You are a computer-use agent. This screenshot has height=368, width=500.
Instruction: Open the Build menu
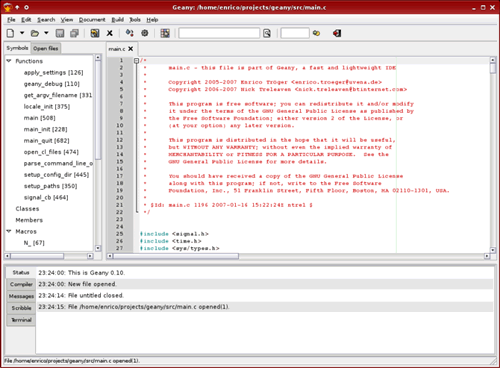click(117, 20)
